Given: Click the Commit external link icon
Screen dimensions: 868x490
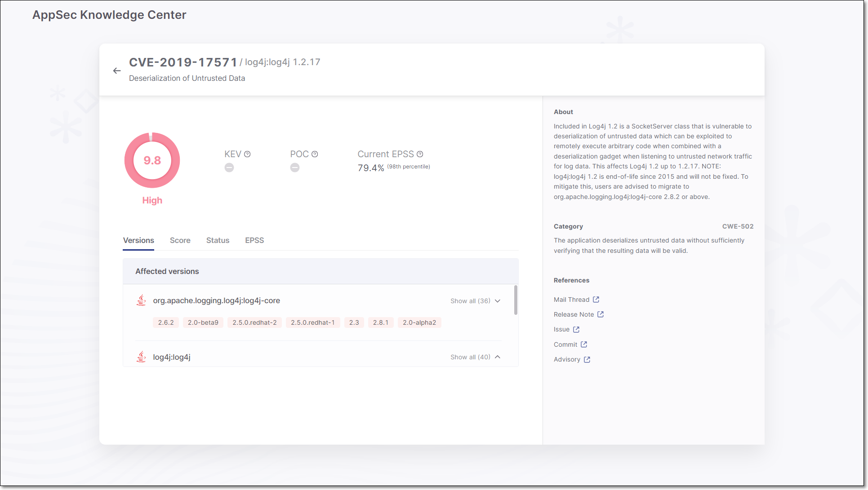Looking at the screenshot, I should 584,344.
